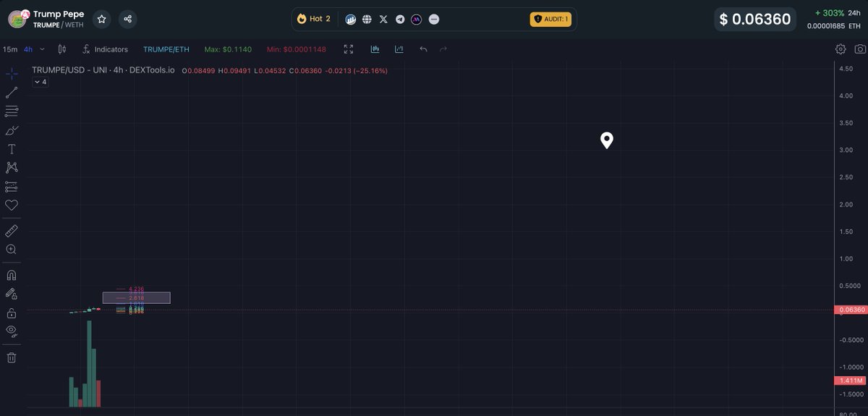Screen dimensions: 868x416
Task: Click the white location pin marker on chart
Action: click(607, 140)
